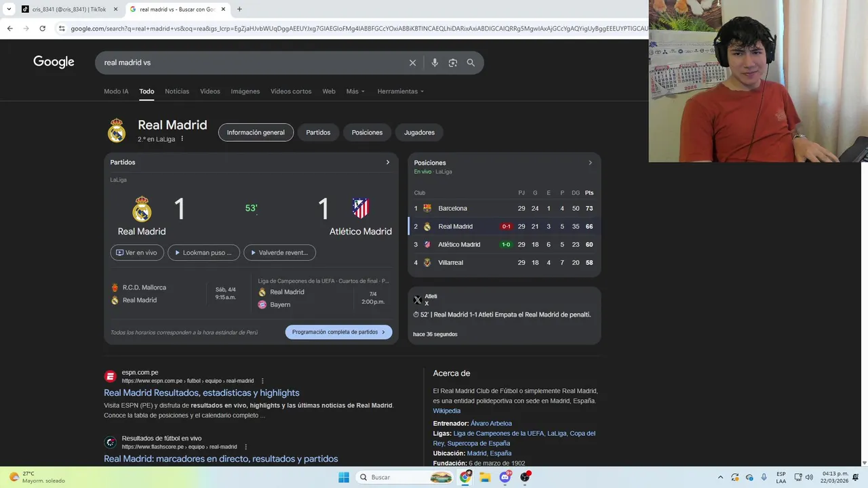Open the Herramientas dropdown
Viewport: 868px width, 488px height.
401,91
